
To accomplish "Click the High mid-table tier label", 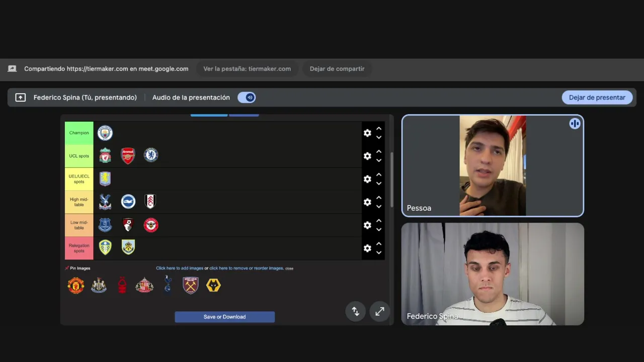I will click(79, 202).
